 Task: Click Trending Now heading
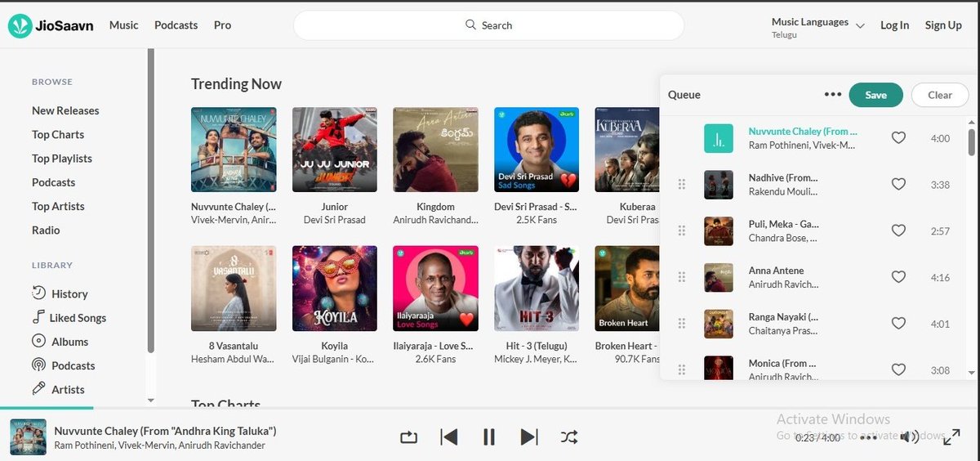[236, 84]
